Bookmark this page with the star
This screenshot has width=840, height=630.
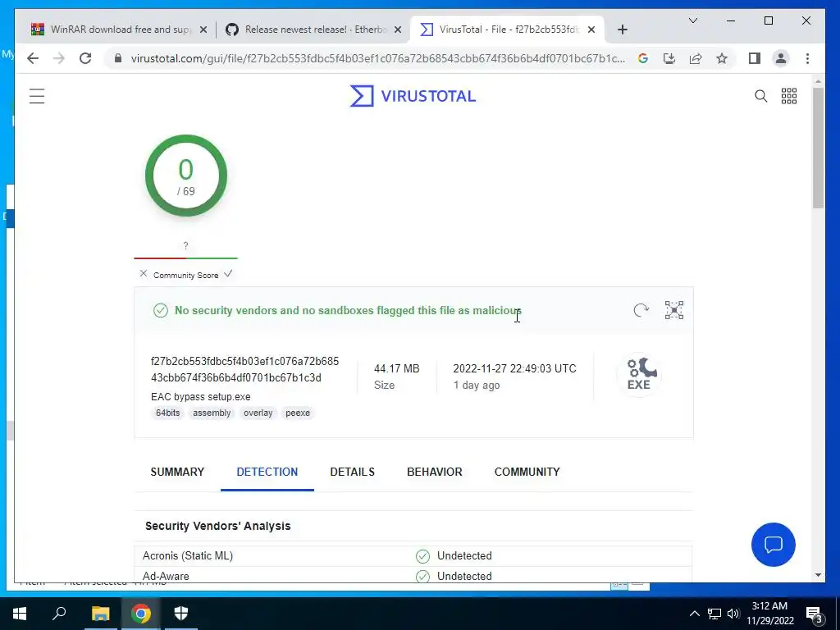click(x=722, y=58)
